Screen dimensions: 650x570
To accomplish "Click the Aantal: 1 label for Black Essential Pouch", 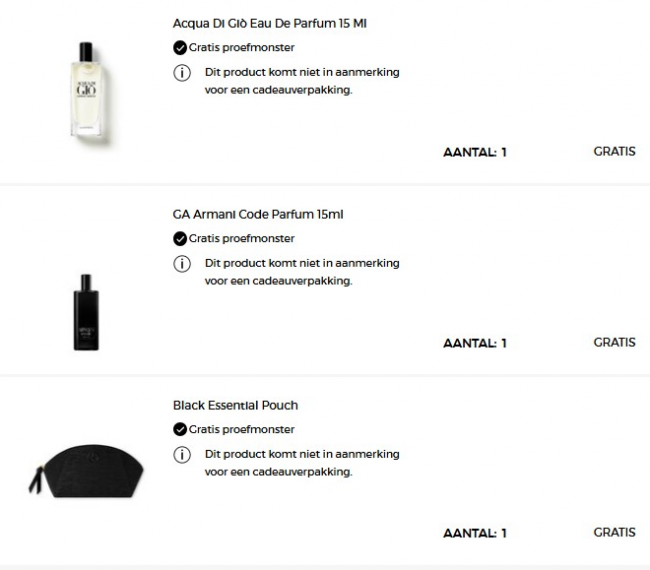I will (475, 533).
